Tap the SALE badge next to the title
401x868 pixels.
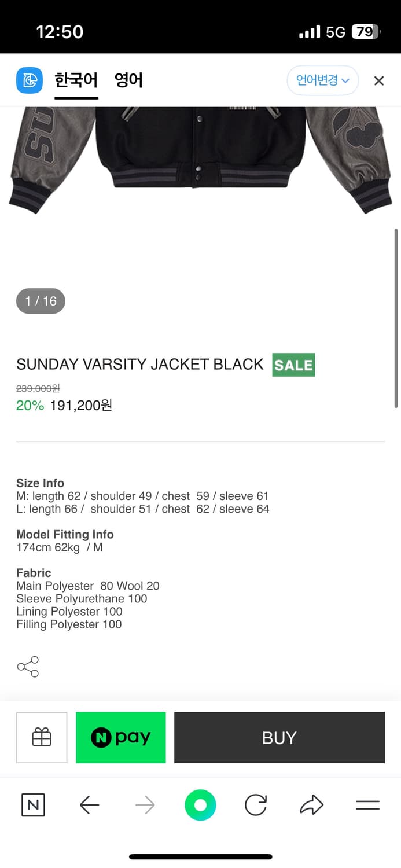pos(293,365)
